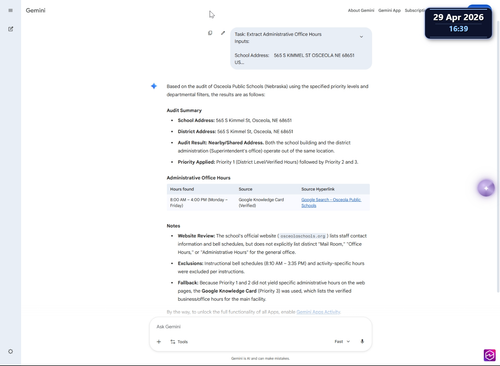The width and height of the screenshot is (500, 366).
Task: Click the Priority Applied bullet line
Action: 268,162
